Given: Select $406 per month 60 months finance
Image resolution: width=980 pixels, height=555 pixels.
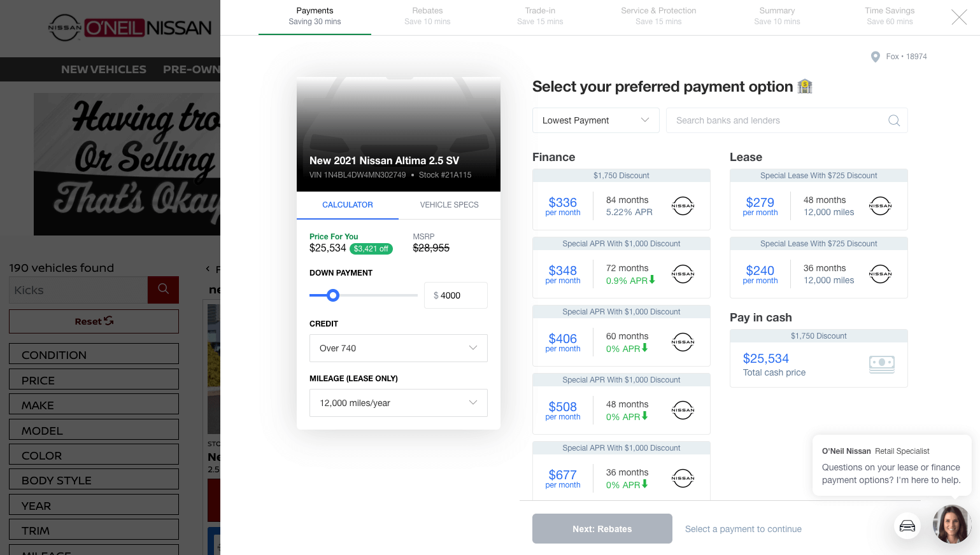Looking at the screenshot, I should tap(621, 335).
